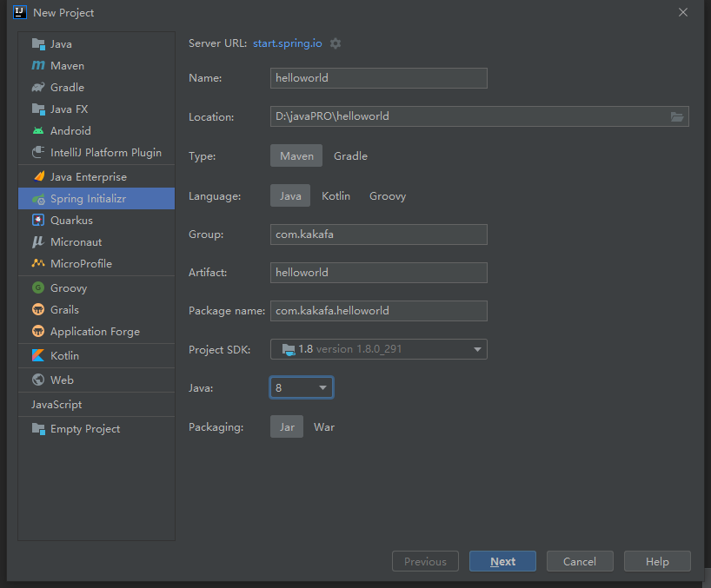Click the Java FX folder icon

38,109
